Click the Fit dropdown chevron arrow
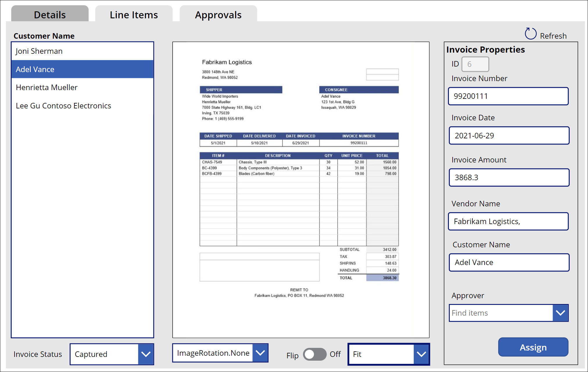The height and width of the screenshot is (372, 588). (x=421, y=354)
